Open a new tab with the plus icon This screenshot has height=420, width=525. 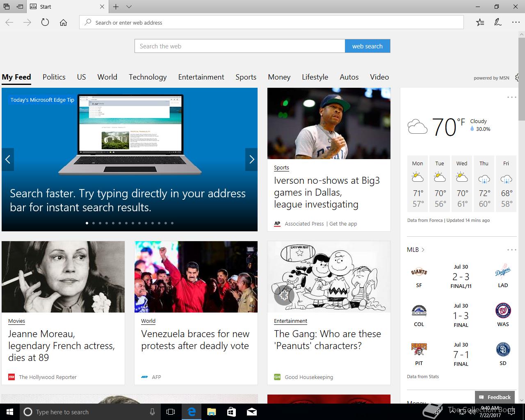[x=116, y=7]
